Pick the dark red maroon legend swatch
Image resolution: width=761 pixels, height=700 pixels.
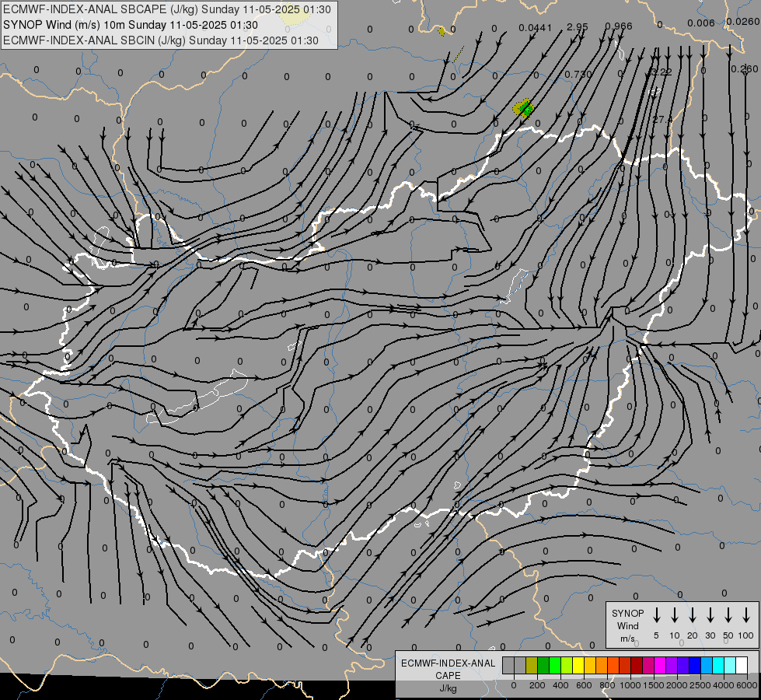point(637,665)
